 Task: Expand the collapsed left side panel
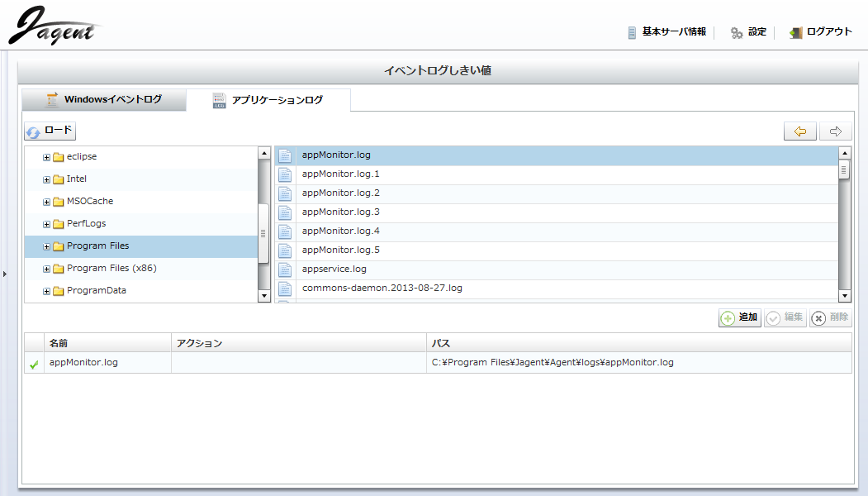4,273
